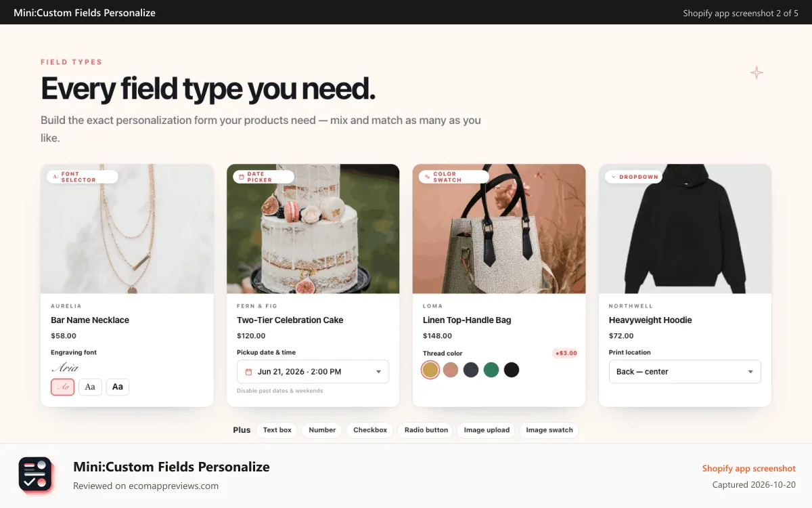Click the calendar icon in pickup date field
Image resolution: width=812 pixels, height=508 pixels.
click(x=248, y=372)
